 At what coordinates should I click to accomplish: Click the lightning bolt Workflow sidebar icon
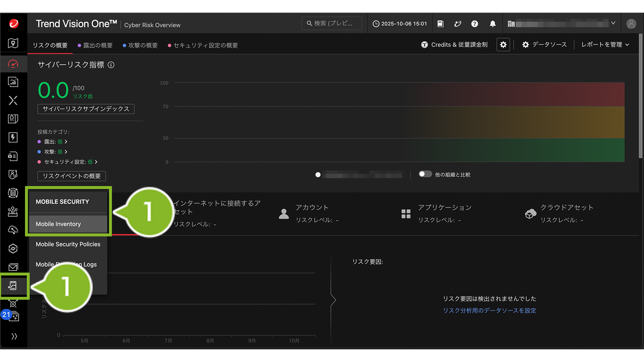[13, 137]
